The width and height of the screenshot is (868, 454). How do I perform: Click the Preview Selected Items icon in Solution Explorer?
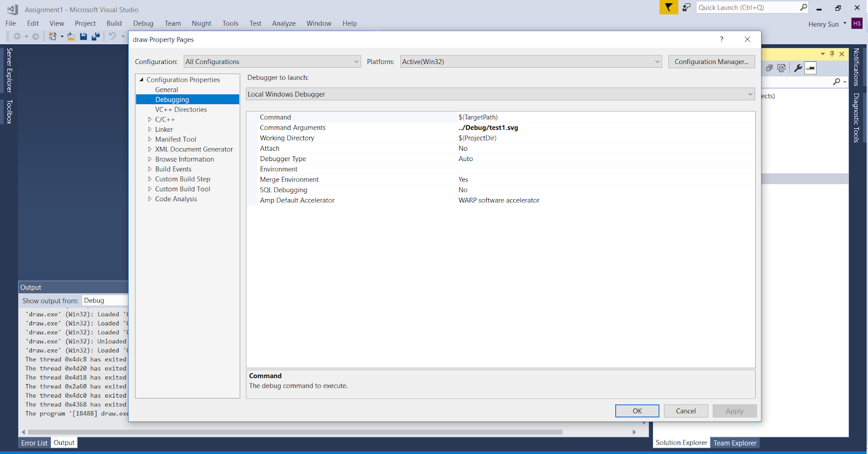(x=810, y=68)
